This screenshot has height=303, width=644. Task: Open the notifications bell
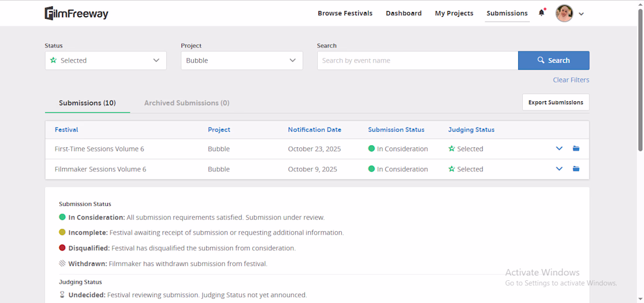click(542, 13)
